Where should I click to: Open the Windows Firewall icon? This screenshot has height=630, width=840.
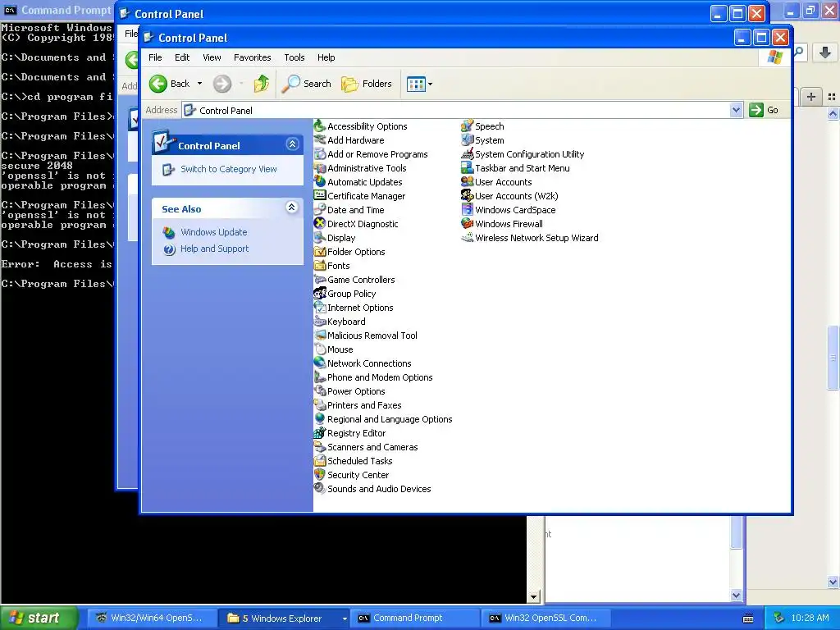pyautogui.click(x=467, y=223)
